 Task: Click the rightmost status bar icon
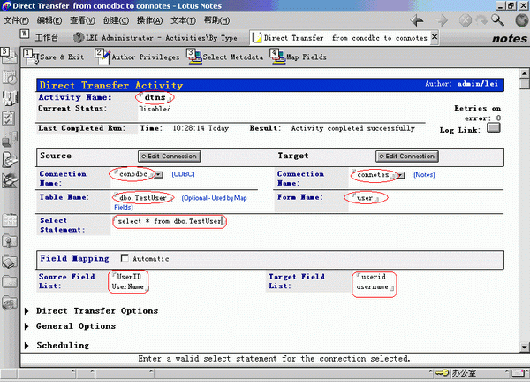click(519, 373)
